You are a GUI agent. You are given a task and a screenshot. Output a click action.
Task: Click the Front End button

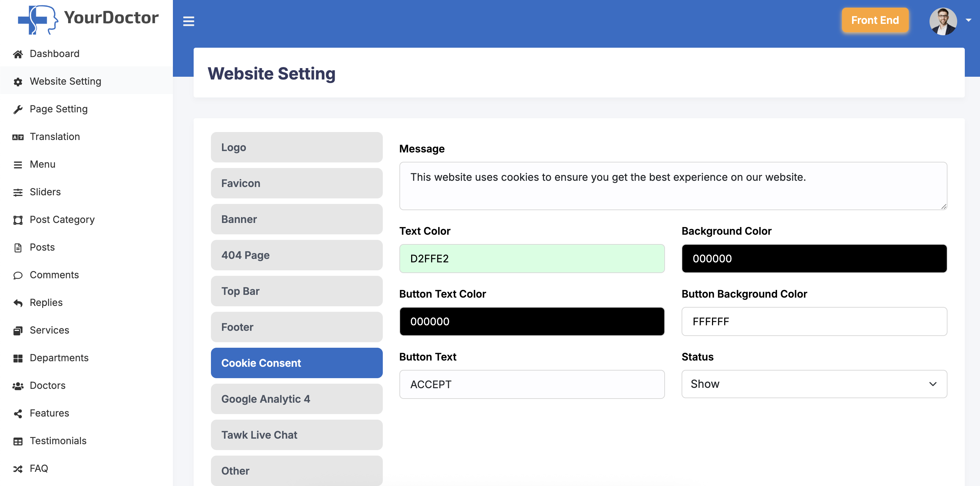(875, 20)
